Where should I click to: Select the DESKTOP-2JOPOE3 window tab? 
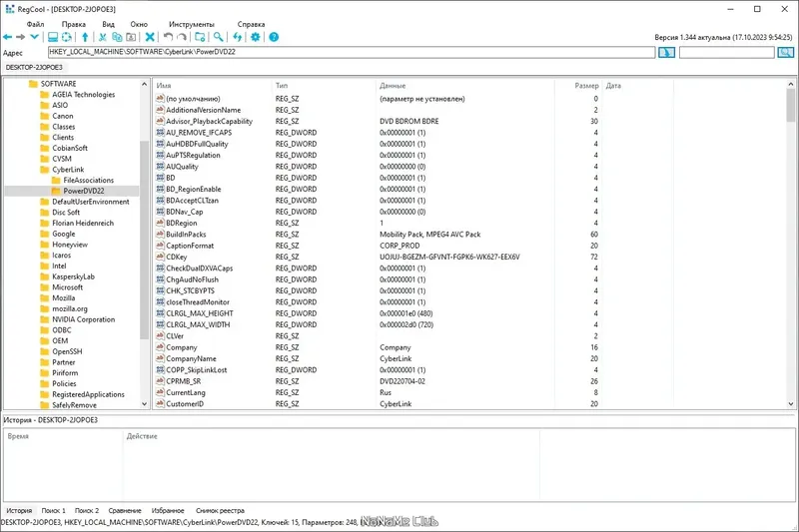pyautogui.click(x=34, y=67)
